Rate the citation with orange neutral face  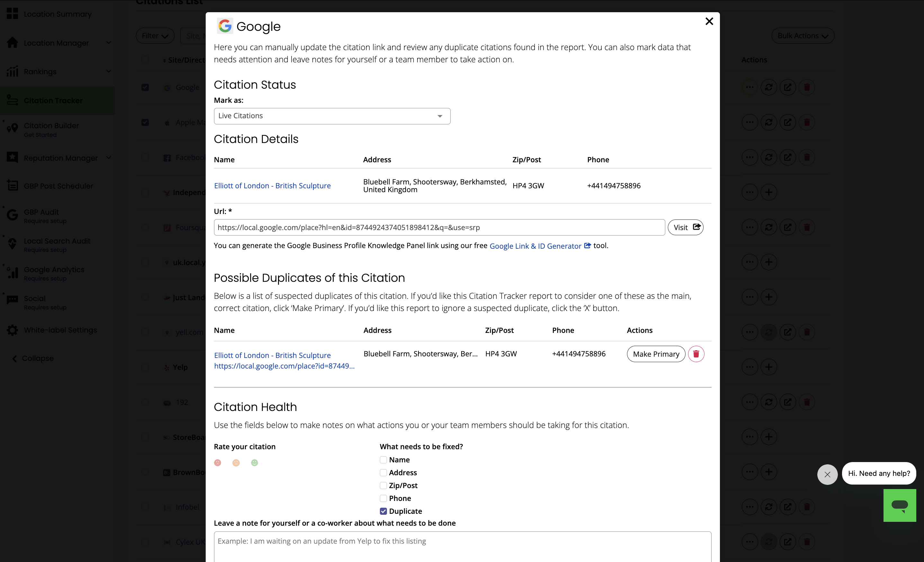point(236,463)
